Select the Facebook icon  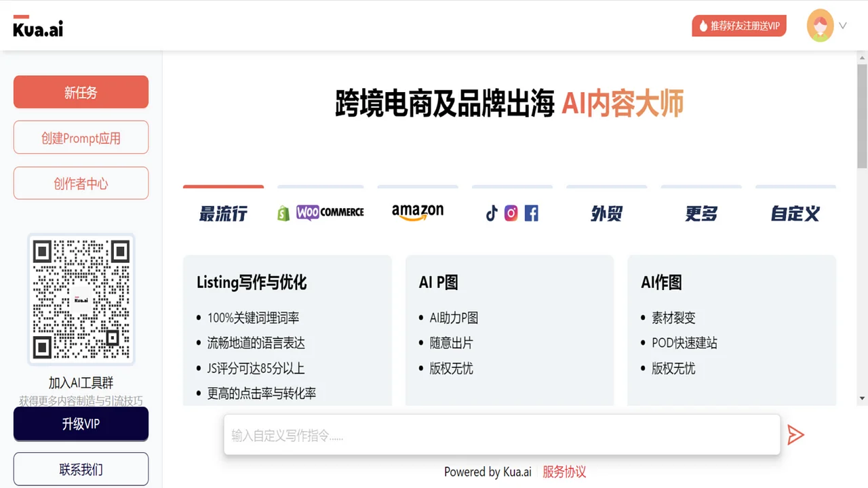coord(531,213)
